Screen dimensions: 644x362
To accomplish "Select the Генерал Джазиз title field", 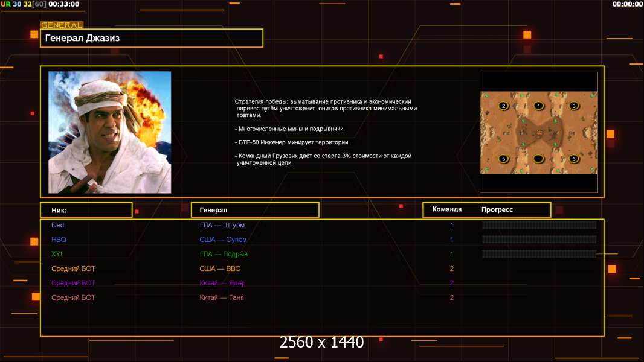I will [x=152, y=38].
